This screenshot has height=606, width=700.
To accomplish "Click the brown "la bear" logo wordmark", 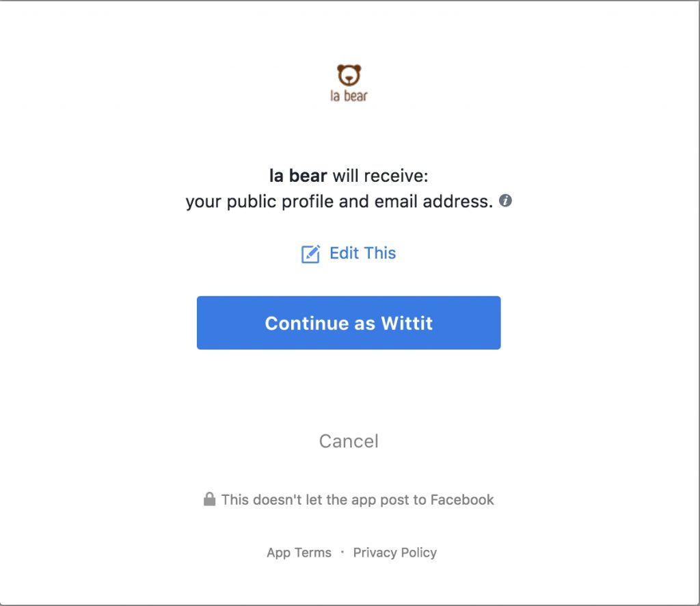I will point(349,96).
